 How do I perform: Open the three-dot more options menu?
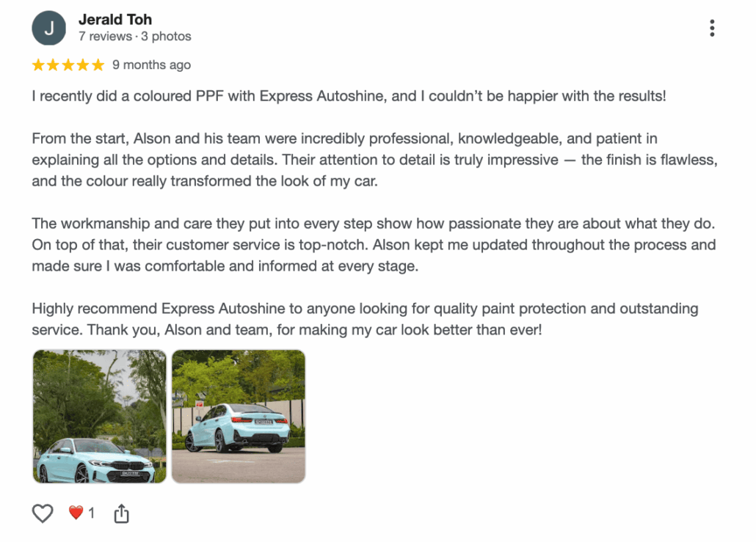[x=712, y=29]
